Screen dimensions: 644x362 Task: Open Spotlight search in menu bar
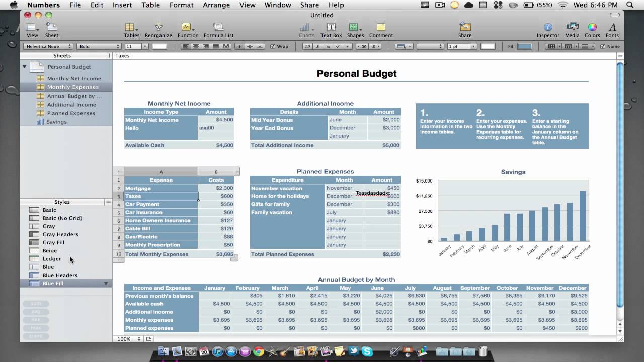tap(630, 5)
